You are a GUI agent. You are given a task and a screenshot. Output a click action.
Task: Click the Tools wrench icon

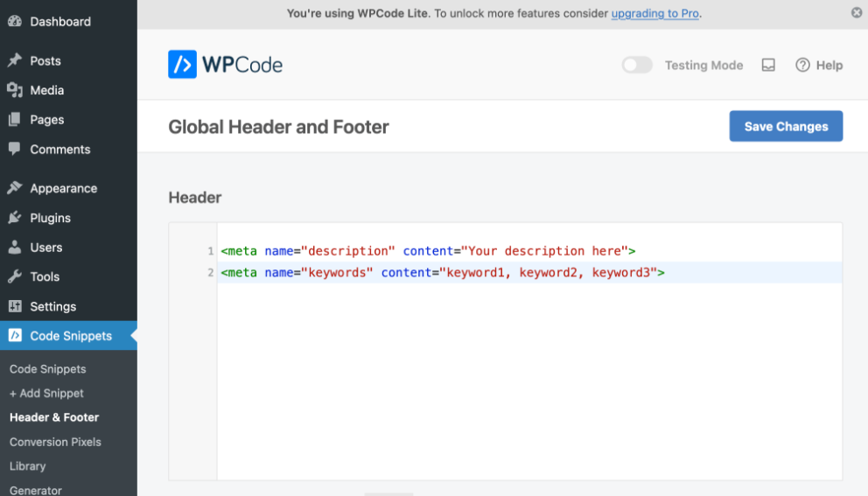point(15,276)
